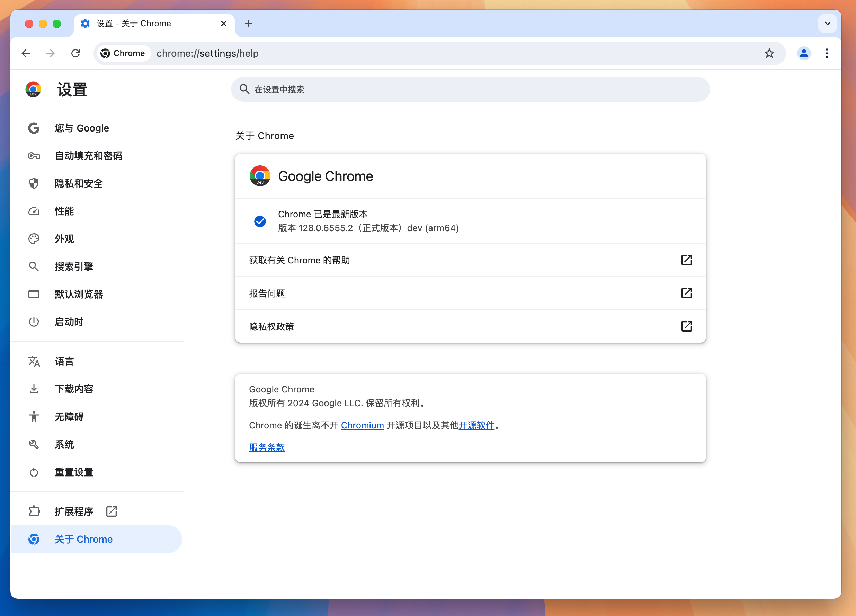Open 您与 Google settings section
856x616 pixels.
[96, 128]
